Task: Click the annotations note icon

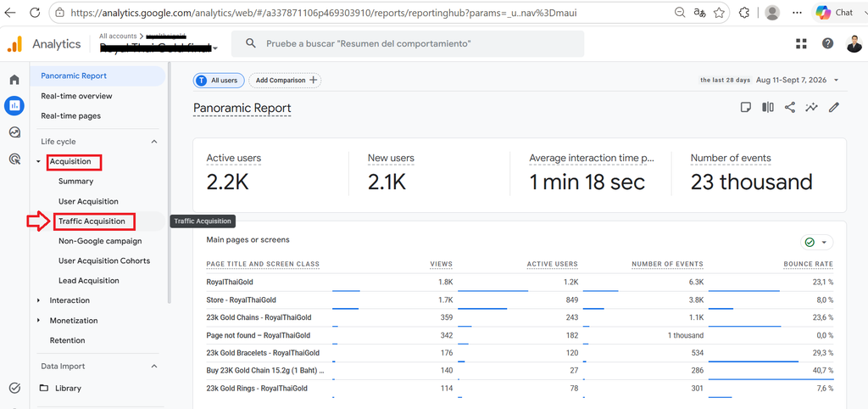Action: coord(746,108)
